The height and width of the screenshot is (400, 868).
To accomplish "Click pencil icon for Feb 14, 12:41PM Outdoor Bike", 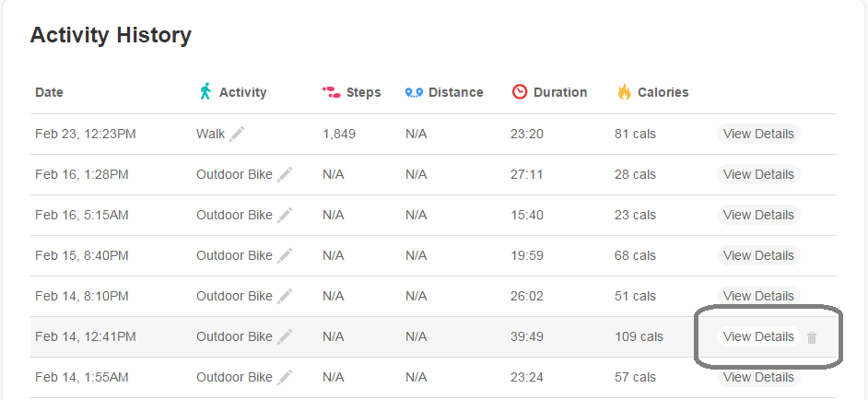I will pos(285,336).
